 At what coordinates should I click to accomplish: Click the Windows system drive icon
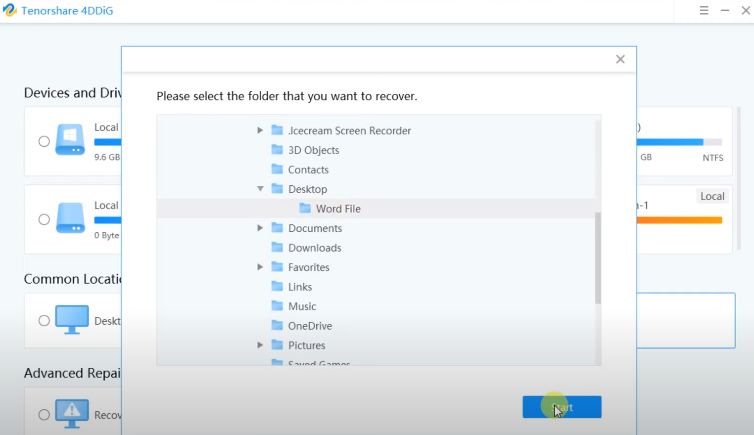click(x=71, y=140)
